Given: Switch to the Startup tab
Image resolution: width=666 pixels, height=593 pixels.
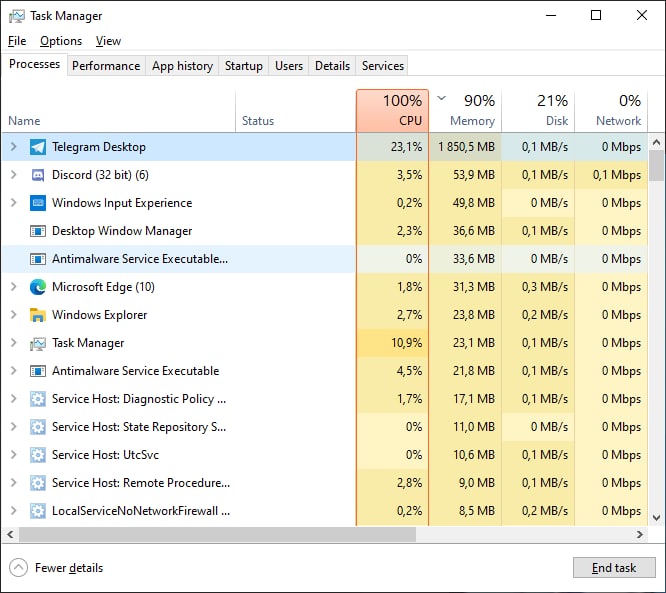Looking at the screenshot, I should pos(244,66).
